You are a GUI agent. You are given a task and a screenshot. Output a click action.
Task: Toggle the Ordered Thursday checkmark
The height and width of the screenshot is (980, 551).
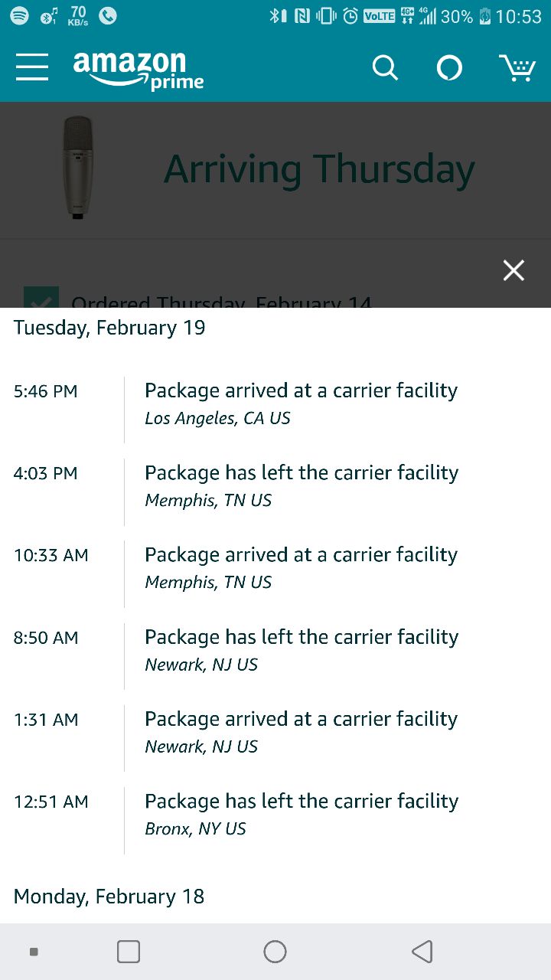click(x=41, y=299)
